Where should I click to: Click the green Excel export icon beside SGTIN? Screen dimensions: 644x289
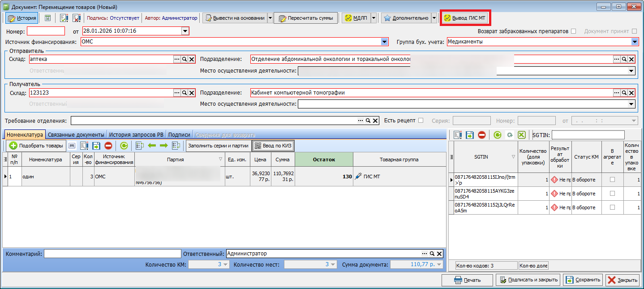pos(521,135)
